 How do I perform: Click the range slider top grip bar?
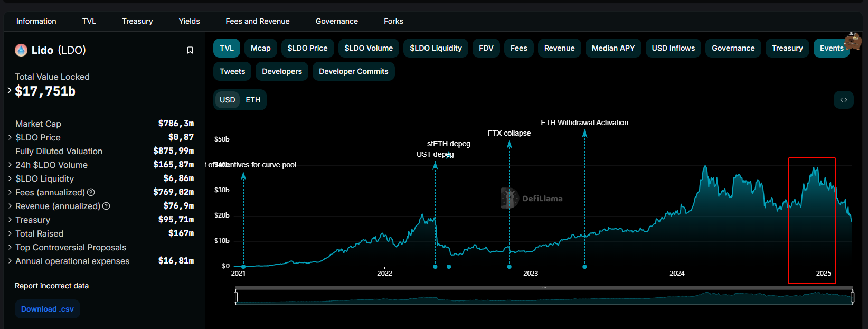point(544,288)
